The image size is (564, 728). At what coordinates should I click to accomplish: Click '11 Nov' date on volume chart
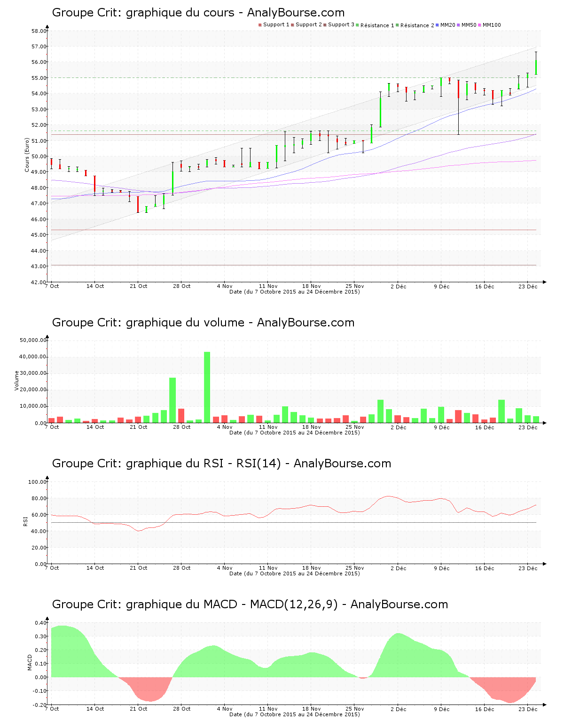(268, 427)
